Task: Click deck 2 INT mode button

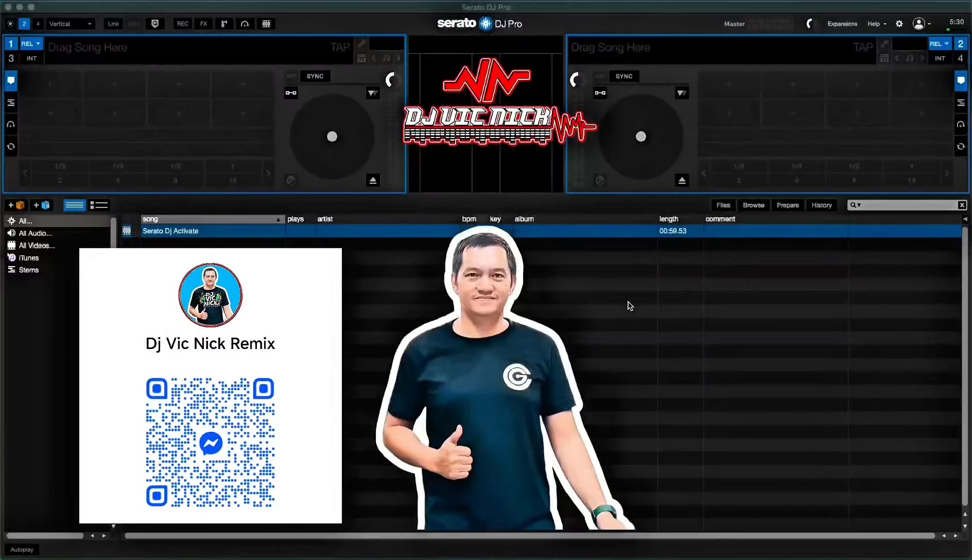Action: pyautogui.click(x=940, y=58)
